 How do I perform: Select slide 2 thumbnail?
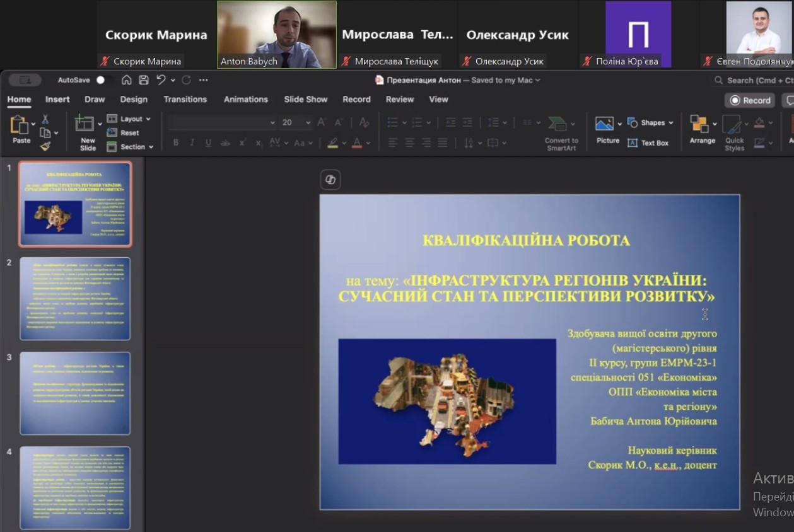pos(75,299)
